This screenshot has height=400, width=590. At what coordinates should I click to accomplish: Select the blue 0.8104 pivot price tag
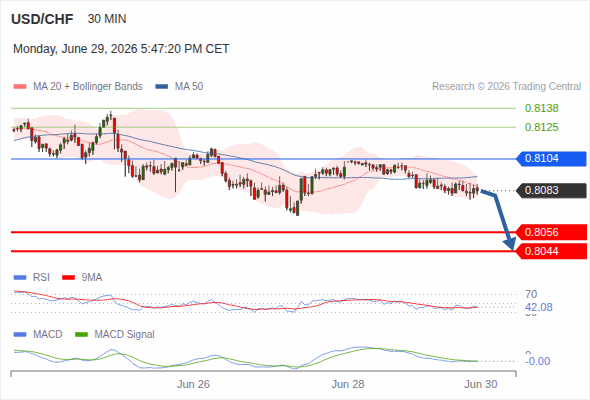(551, 158)
